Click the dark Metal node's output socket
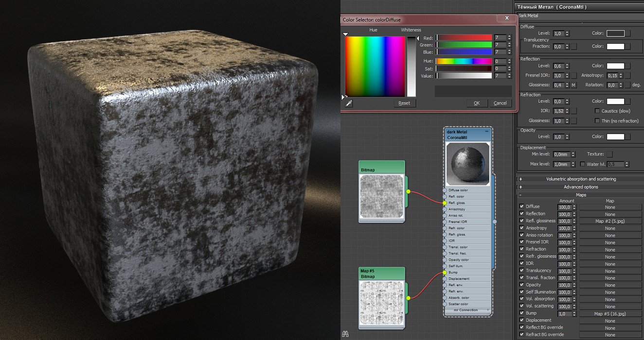The height and width of the screenshot is (340, 644). 495,221
